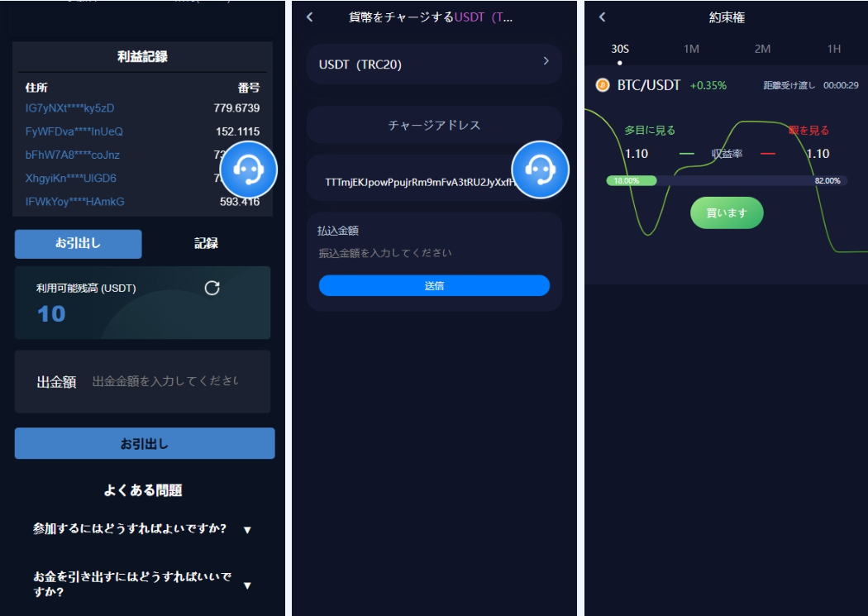Switch to the 1M interval tab

[x=691, y=50]
